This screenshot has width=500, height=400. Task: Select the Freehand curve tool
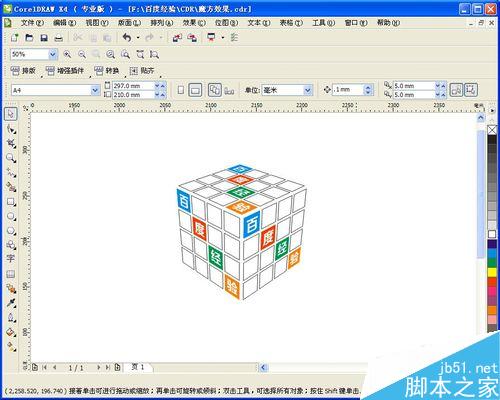pyautogui.click(x=11, y=173)
